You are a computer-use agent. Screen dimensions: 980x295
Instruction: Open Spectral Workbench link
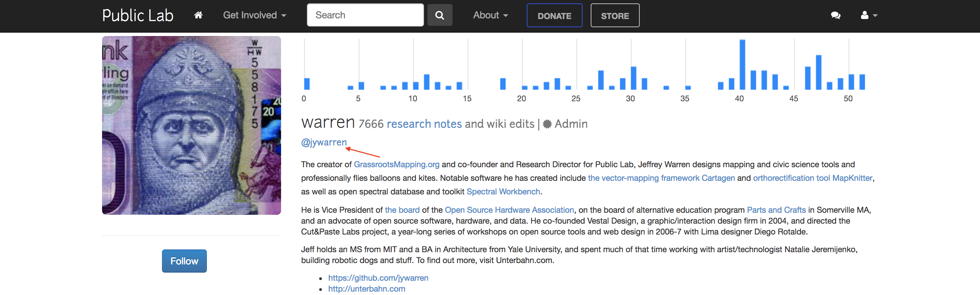(503, 192)
